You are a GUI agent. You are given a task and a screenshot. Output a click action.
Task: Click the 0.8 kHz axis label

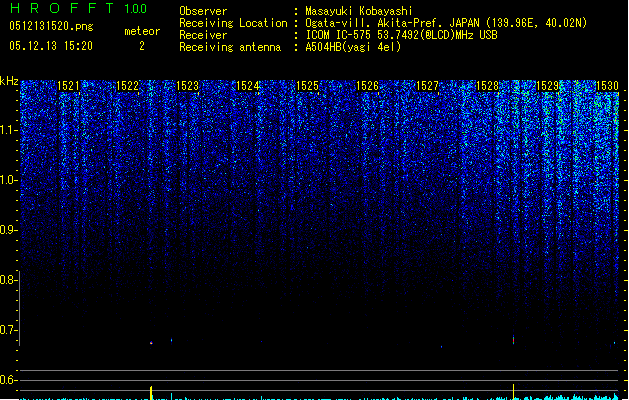pos(9,280)
